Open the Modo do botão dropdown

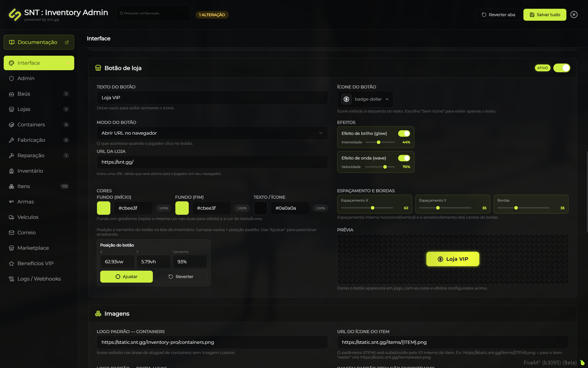212,133
